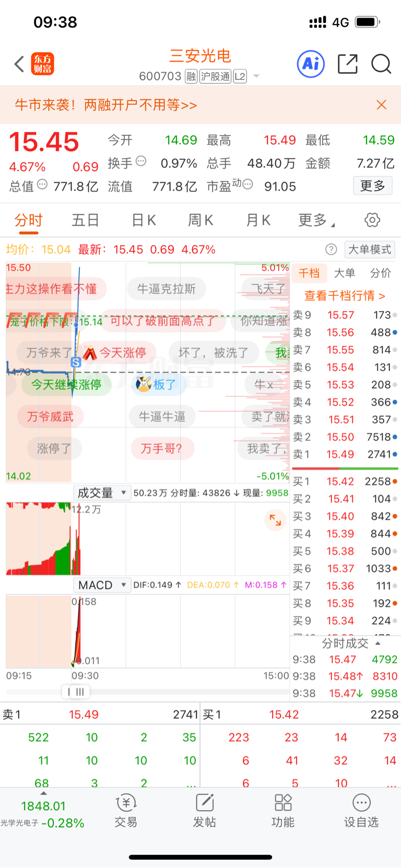Select the 分价 tab
401x868 pixels.
pos(381,273)
